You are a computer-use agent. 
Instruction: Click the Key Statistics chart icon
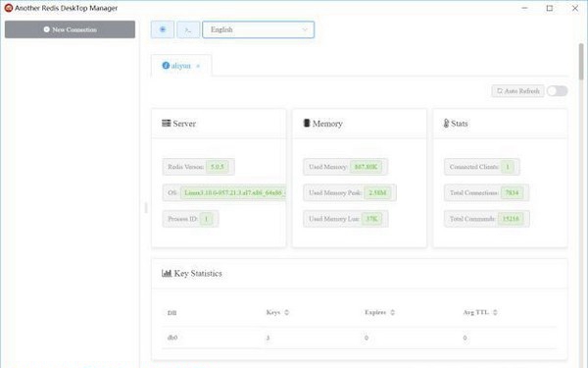(167, 273)
